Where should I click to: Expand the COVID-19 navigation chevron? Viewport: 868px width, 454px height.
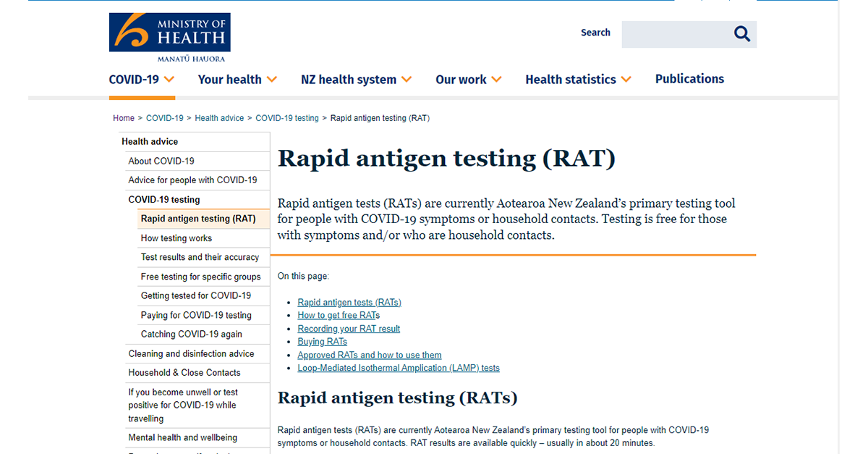170,80
